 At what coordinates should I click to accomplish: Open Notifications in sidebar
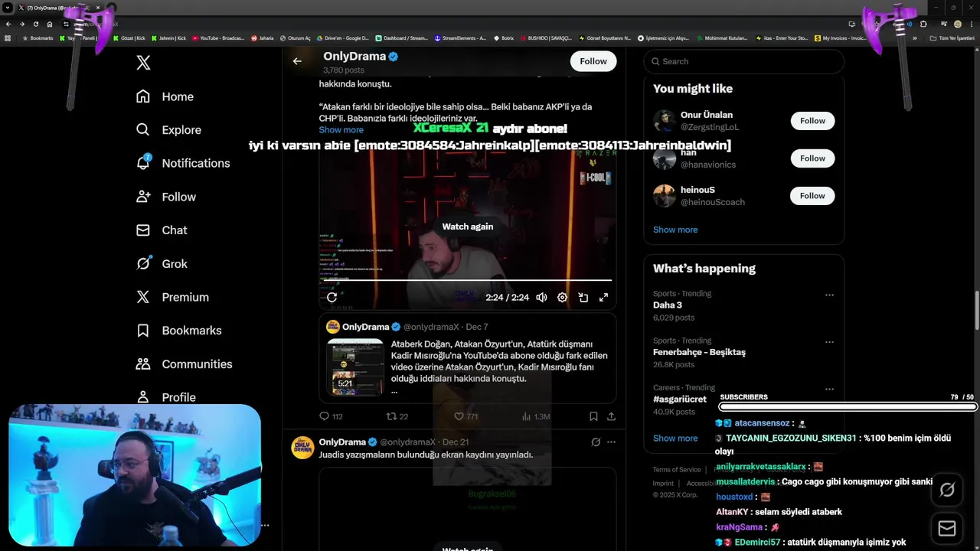(x=182, y=163)
